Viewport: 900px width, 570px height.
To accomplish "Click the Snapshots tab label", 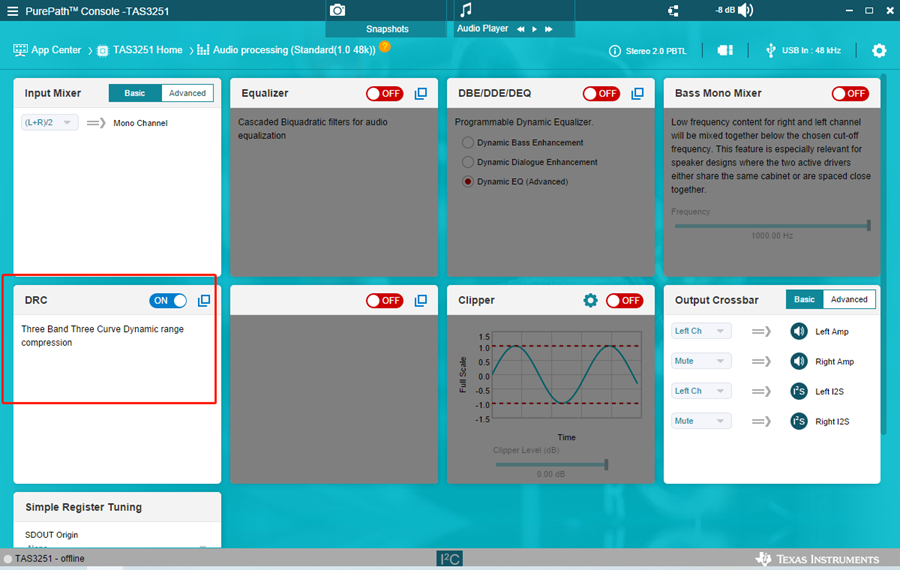I will (387, 29).
